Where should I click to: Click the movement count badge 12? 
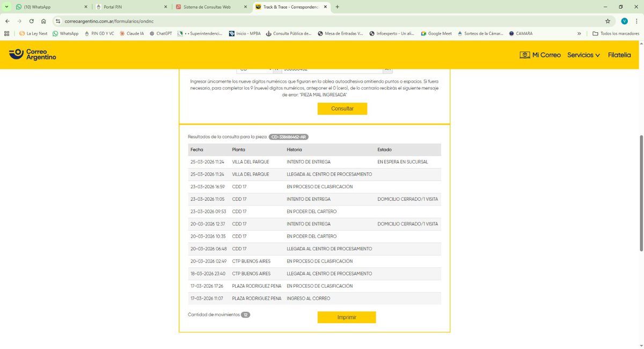(245, 315)
